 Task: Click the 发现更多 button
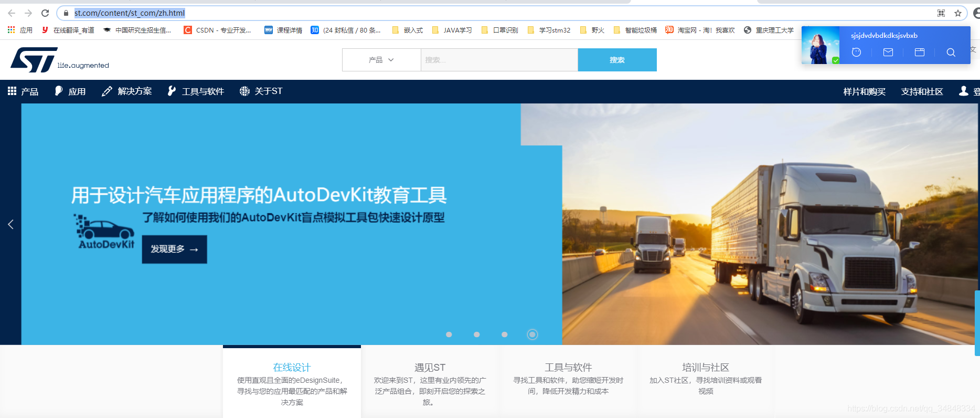[x=174, y=249]
